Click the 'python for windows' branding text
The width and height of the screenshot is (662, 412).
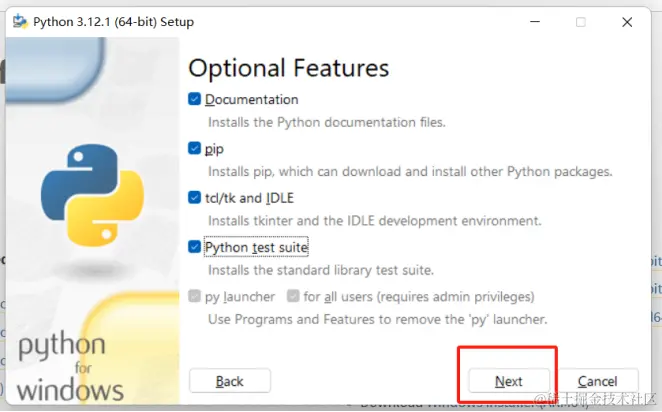point(71,366)
